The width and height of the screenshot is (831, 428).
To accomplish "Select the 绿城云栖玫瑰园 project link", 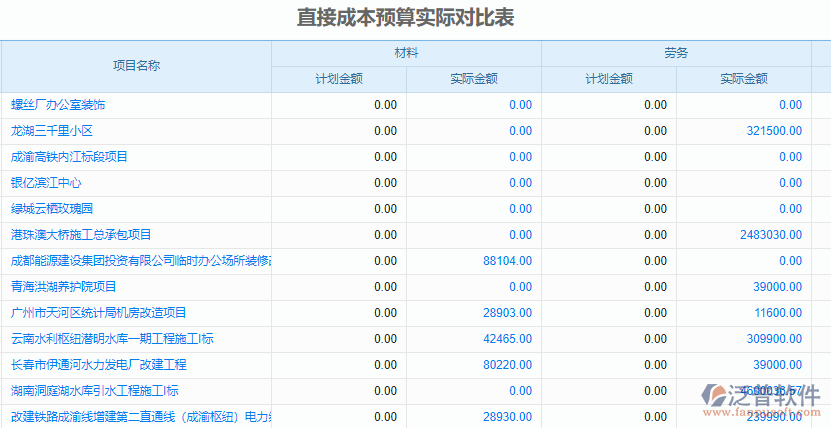I will [52, 209].
